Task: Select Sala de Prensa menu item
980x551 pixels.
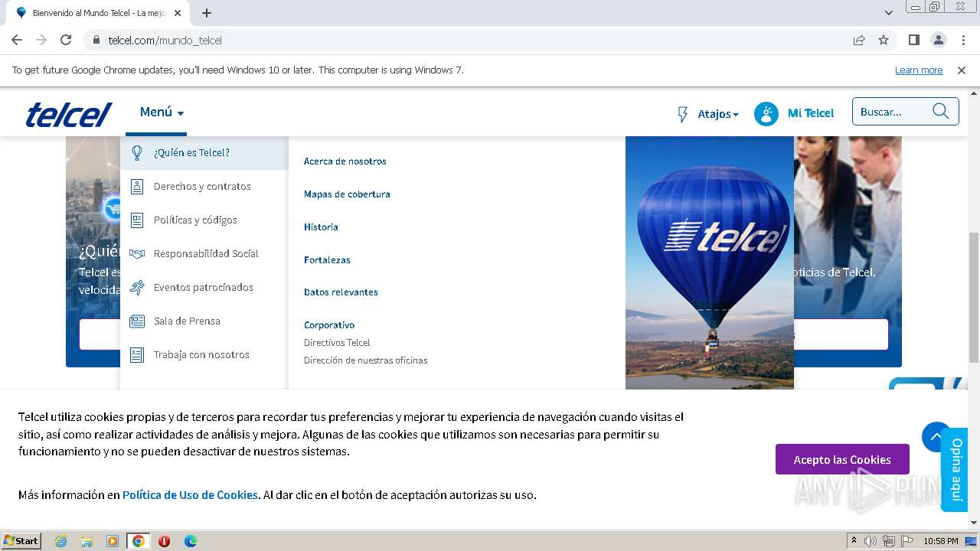Action: coord(204,321)
